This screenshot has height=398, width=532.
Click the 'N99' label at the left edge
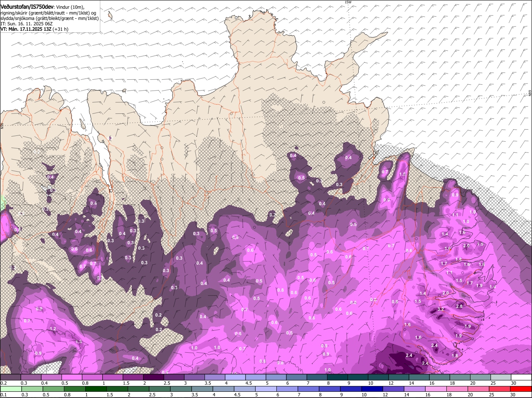[x=2, y=125]
